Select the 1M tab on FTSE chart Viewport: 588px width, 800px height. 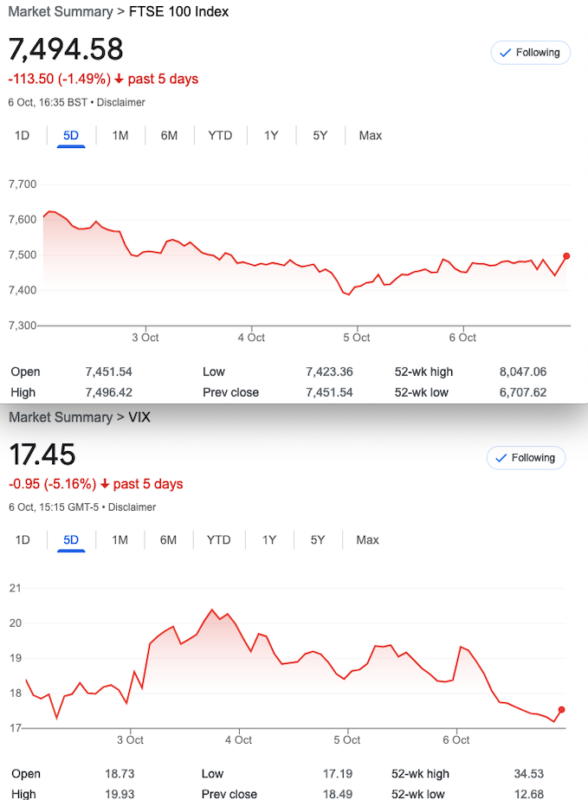[120, 136]
